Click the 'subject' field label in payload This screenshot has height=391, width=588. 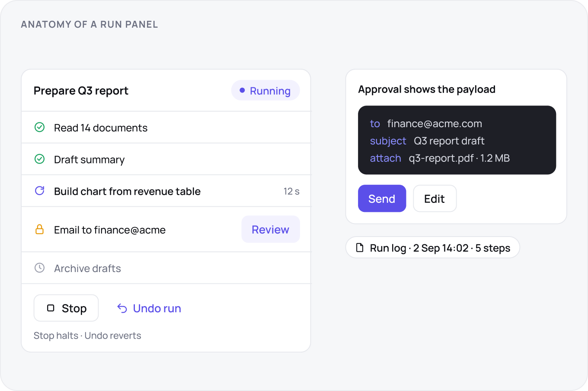tap(388, 141)
